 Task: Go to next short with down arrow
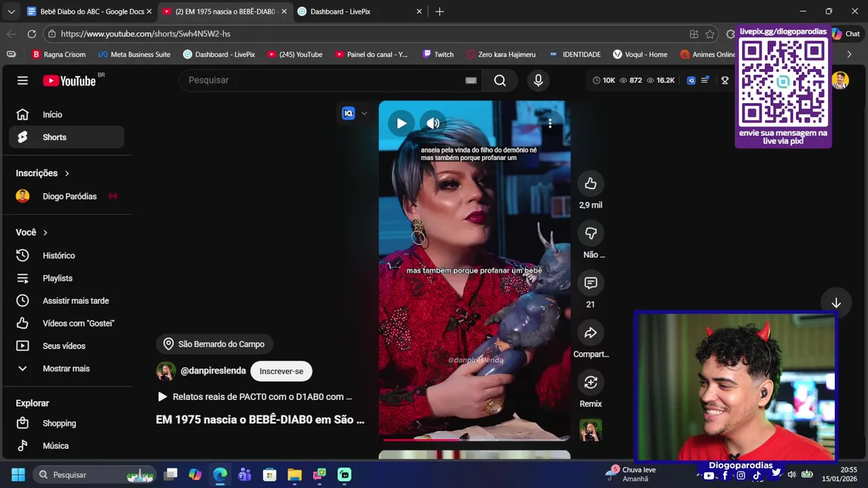[836, 303]
